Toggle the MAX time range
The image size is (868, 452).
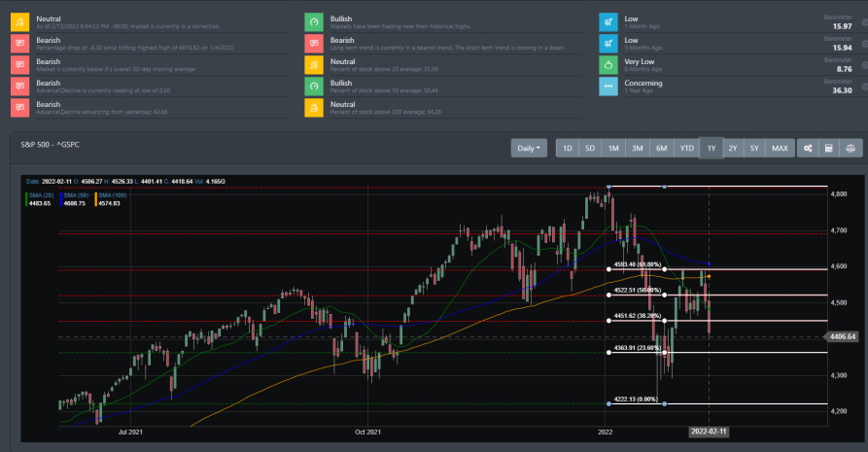(780, 148)
